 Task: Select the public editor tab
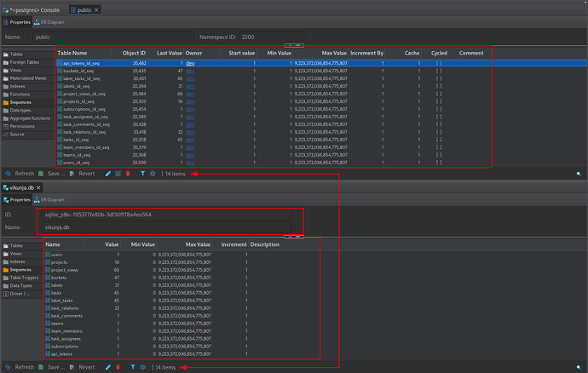[x=84, y=10]
